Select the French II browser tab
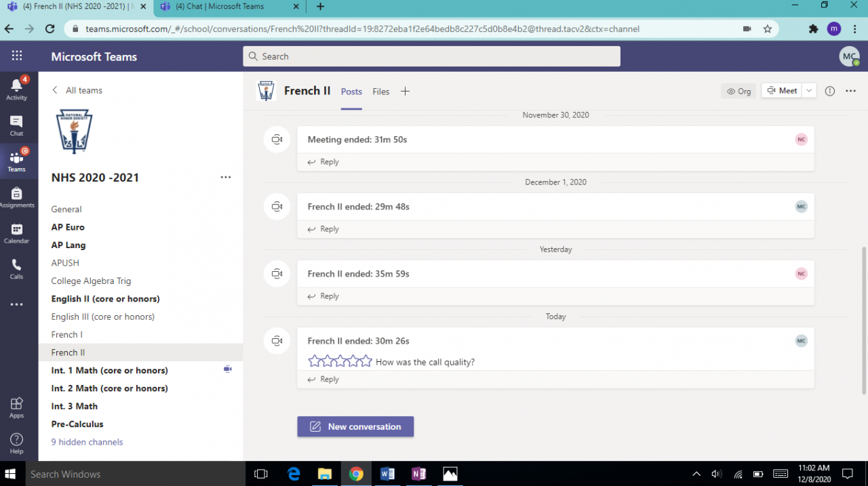 pyautogui.click(x=75, y=7)
